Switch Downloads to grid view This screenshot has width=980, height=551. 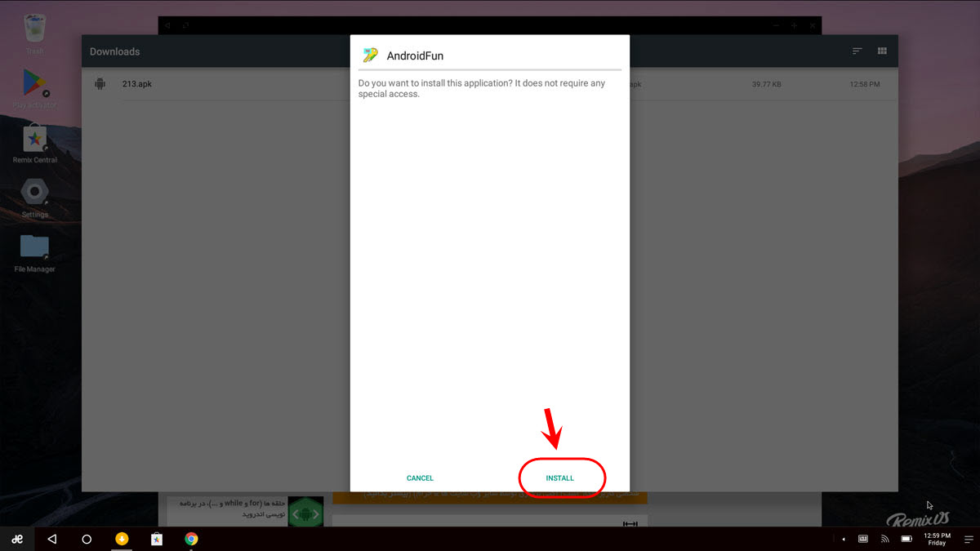tap(882, 51)
